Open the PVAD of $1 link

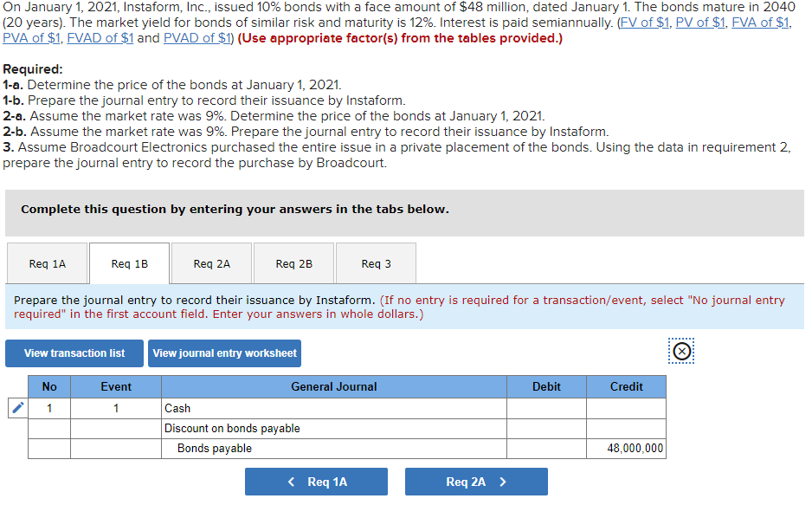pyautogui.click(x=197, y=38)
